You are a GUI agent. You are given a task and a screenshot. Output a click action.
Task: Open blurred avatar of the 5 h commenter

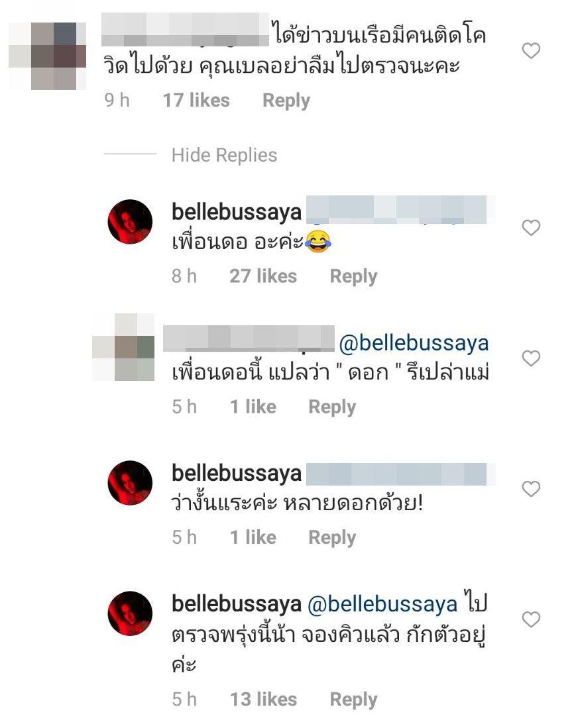(123, 347)
